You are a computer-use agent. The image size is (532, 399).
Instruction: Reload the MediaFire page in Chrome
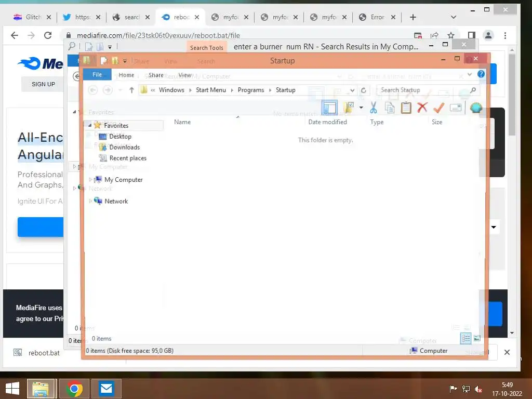point(48,35)
